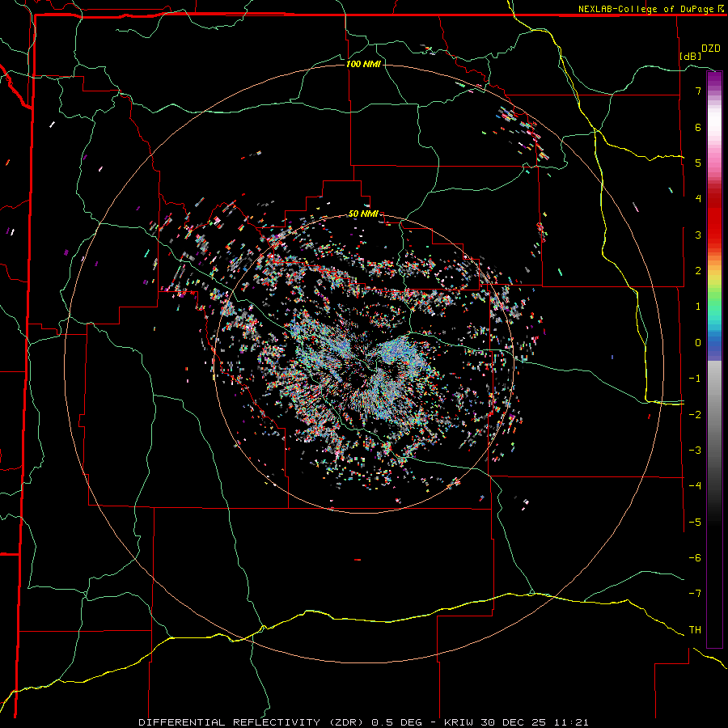
Task: Click the 3 value on the scale
Action: (x=698, y=235)
